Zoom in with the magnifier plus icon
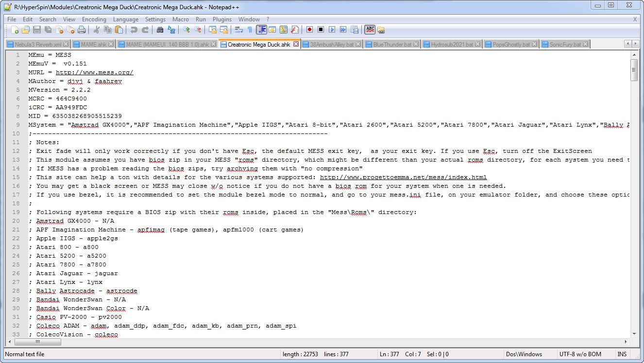 pyautogui.click(x=186, y=30)
